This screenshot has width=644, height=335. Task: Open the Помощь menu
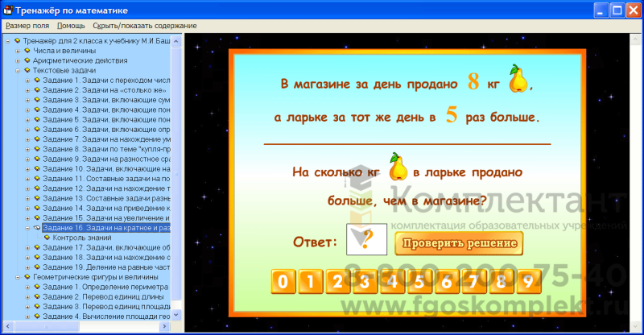71,26
